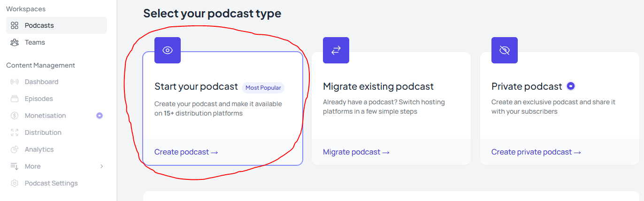Click the Teams people icon
The width and height of the screenshot is (644, 201).
coord(15,42)
